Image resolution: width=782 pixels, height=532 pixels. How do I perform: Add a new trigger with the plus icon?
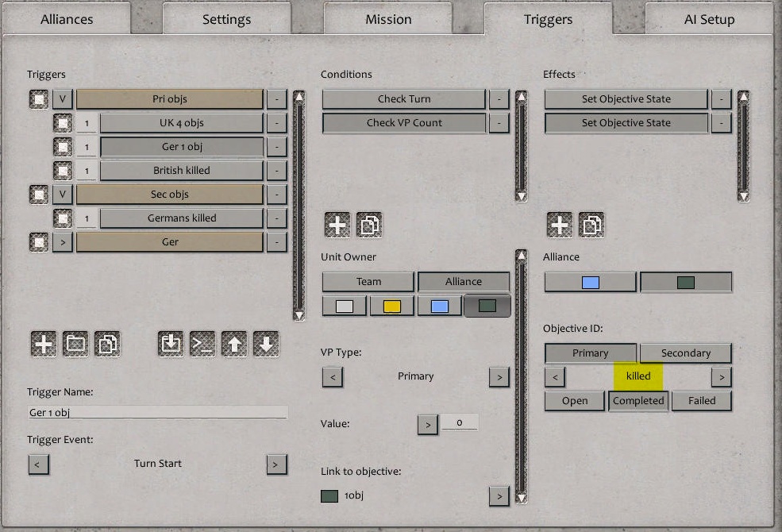44,344
